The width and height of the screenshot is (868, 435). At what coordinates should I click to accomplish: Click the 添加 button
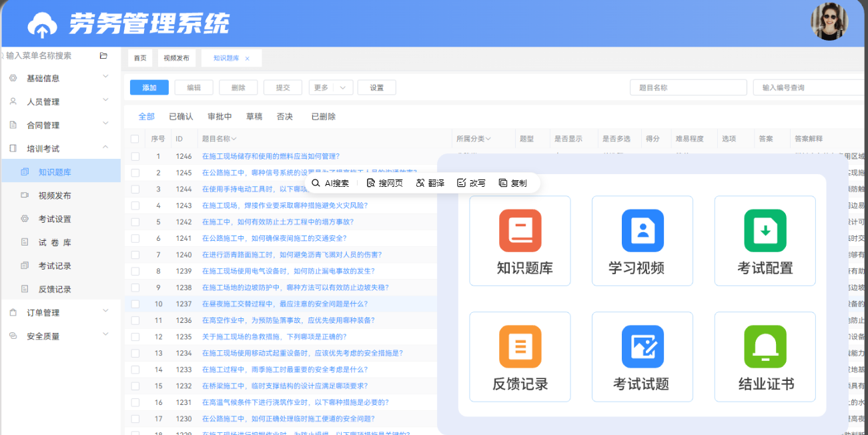[x=149, y=87]
